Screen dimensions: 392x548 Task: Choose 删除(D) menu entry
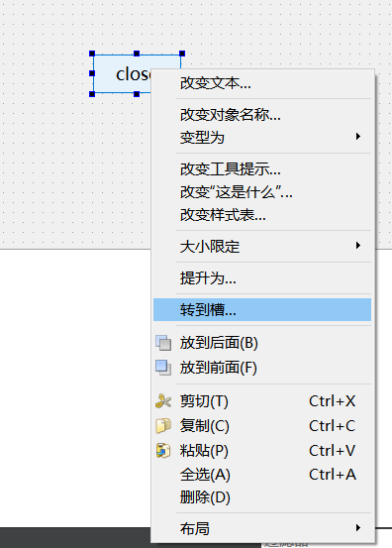click(x=262, y=497)
